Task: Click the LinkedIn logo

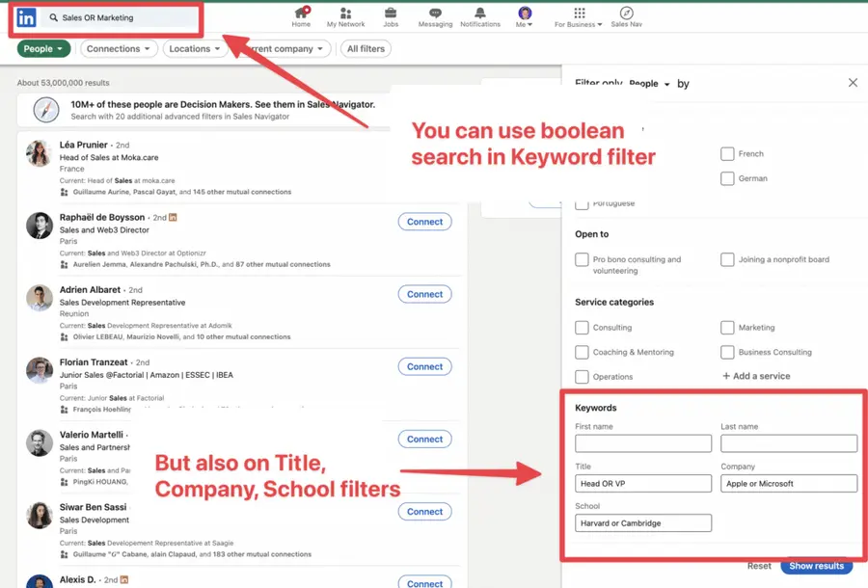Action: 26,17
